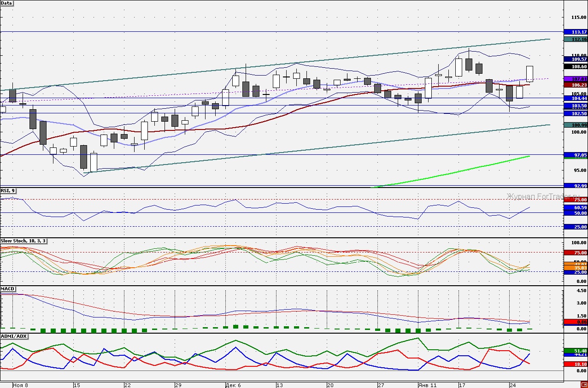Open the Slow Stoch, 10, 3, 3 label
Image resolution: width=588 pixels, height=388 pixels.
point(24,241)
